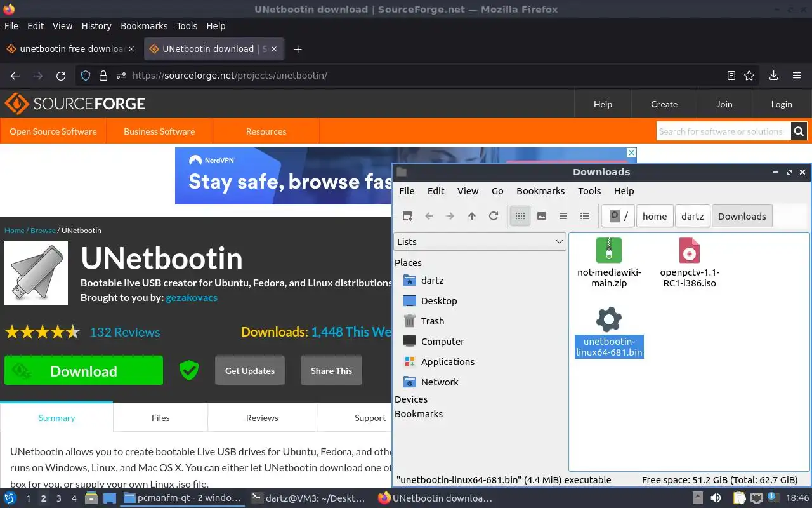The height and width of the screenshot is (508, 812).
Task: Click the home path button
Action: pos(655,216)
